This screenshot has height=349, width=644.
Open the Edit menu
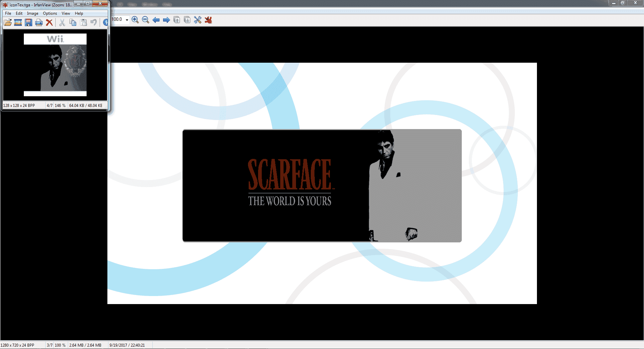(x=19, y=13)
